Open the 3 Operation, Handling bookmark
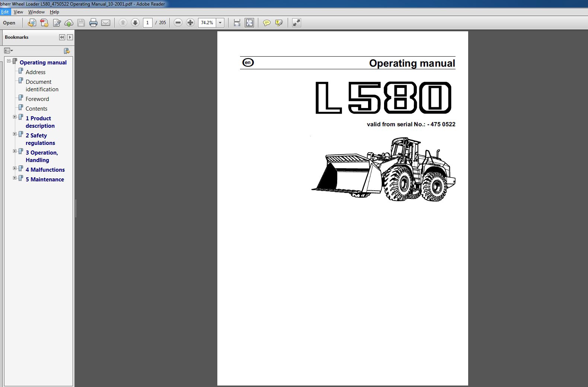The width and height of the screenshot is (588, 387). [x=42, y=156]
